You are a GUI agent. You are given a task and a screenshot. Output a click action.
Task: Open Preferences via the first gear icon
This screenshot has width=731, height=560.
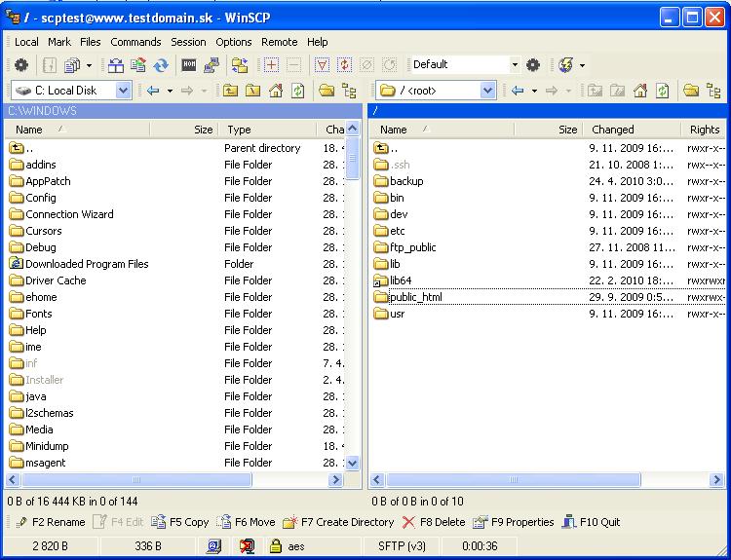[21, 64]
